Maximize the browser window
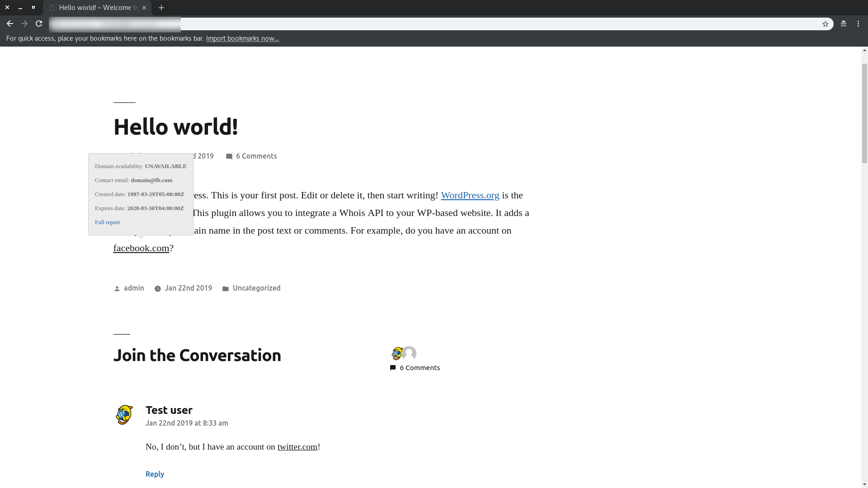 pos(33,8)
